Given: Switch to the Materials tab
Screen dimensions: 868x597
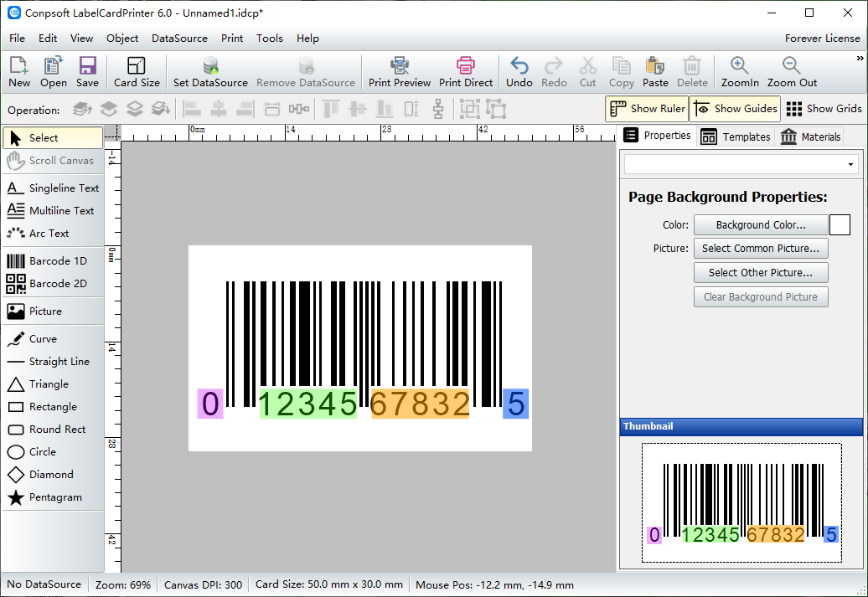Looking at the screenshot, I should point(810,136).
